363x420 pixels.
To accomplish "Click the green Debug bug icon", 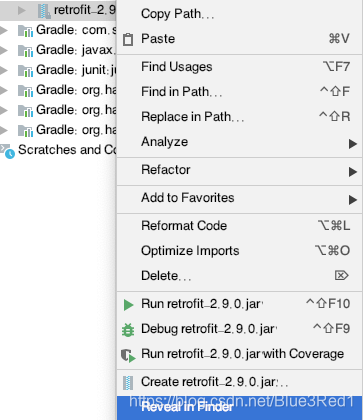I will 128,330.
